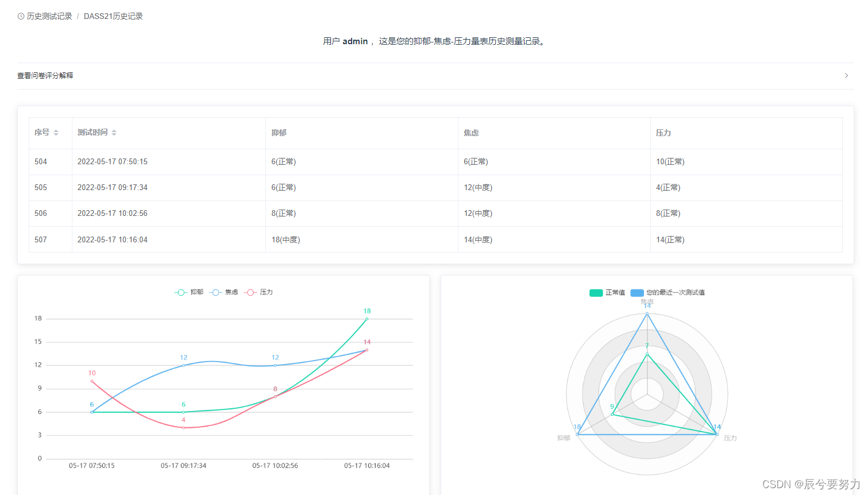Click the green radar point labeled 9
The height and width of the screenshot is (495, 868).
pos(612,414)
